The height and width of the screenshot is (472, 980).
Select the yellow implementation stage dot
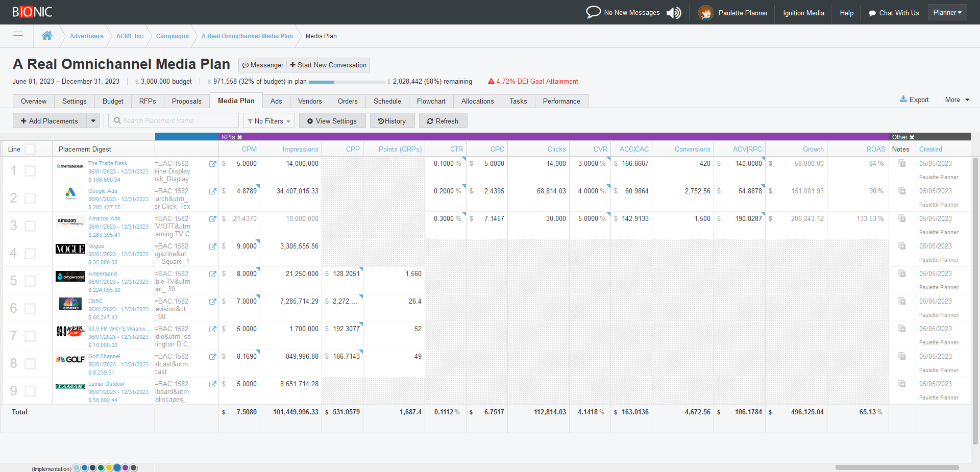109,467
